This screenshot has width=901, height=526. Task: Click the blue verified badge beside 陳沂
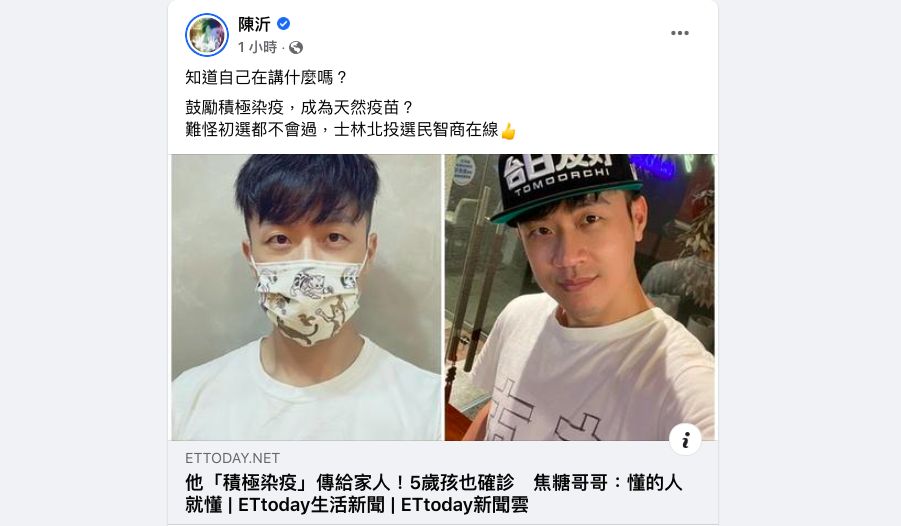tap(283, 24)
